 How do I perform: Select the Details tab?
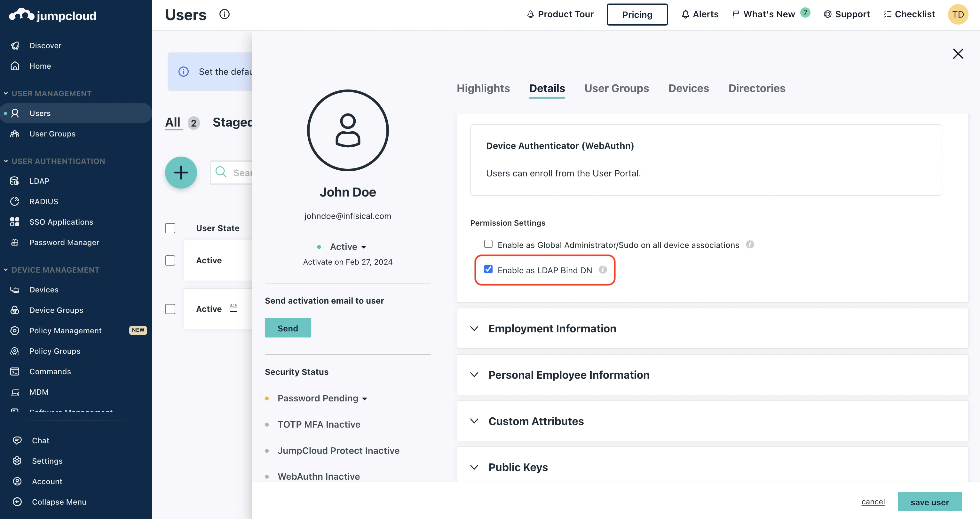pos(547,88)
